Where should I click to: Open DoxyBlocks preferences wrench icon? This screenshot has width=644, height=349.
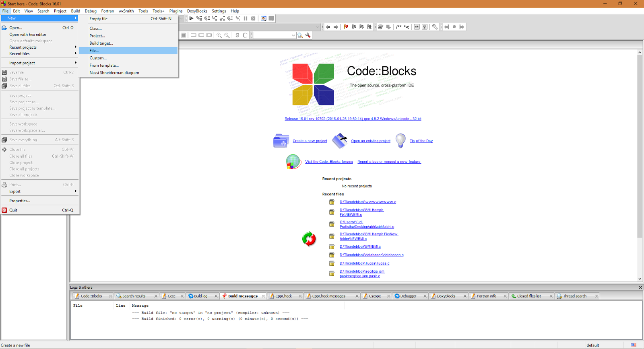[x=435, y=27]
